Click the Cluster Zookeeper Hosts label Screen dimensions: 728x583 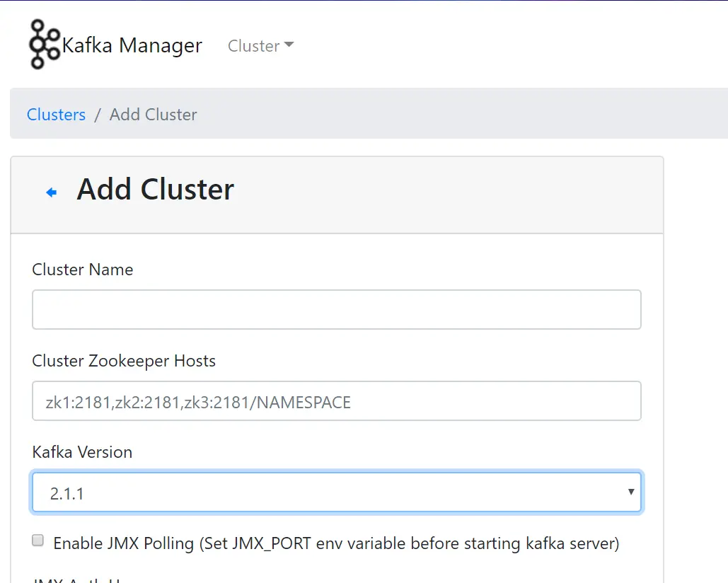(x=124, y=361)
